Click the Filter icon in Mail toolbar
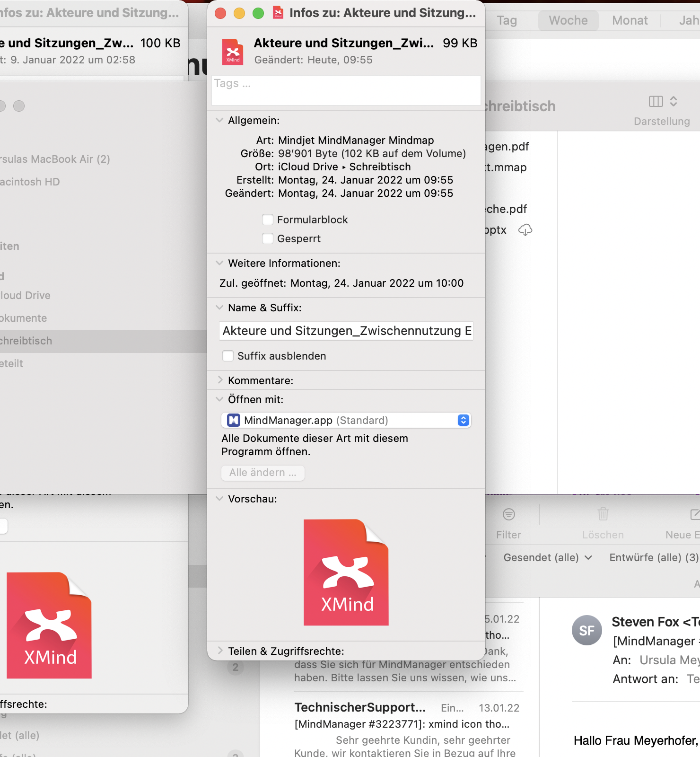The image size is (700, 757). point(508,514)
